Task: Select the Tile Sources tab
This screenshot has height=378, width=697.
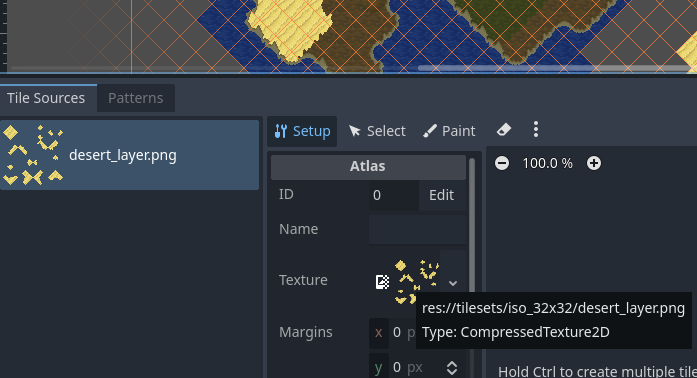Action: [x=46, y=98]
